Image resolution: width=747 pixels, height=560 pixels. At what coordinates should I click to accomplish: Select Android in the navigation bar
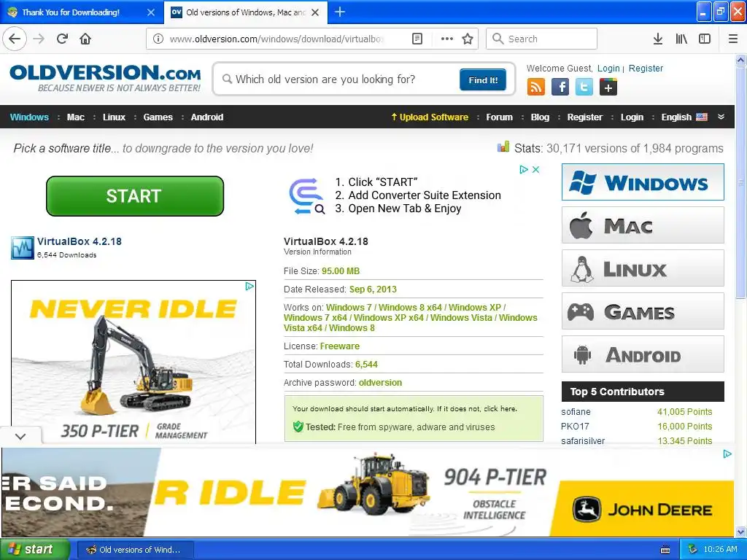coord(206,117)
